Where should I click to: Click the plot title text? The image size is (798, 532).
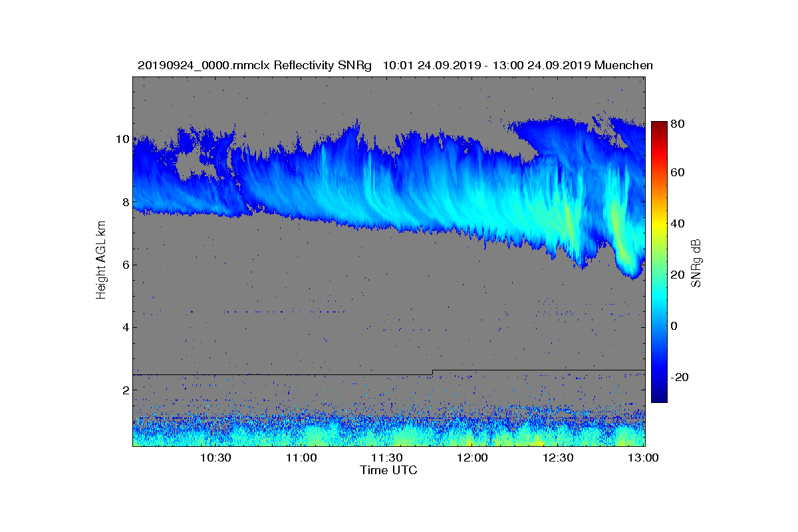pos(395,65)
